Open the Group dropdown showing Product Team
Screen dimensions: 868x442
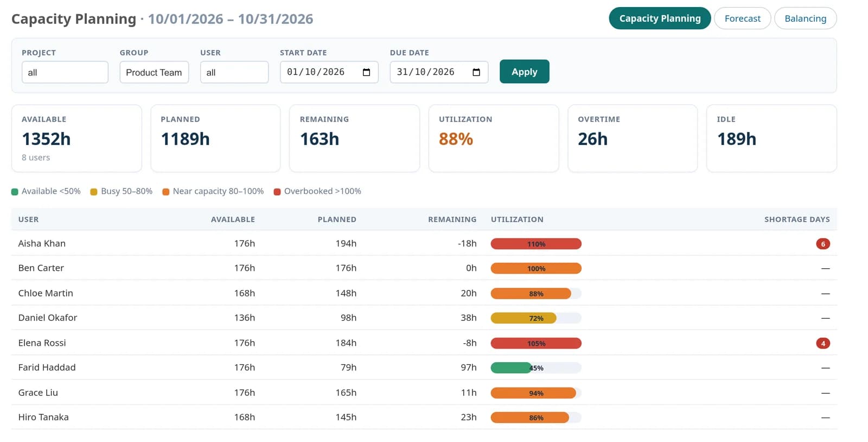pyautogui.click(x=154, y=72)
